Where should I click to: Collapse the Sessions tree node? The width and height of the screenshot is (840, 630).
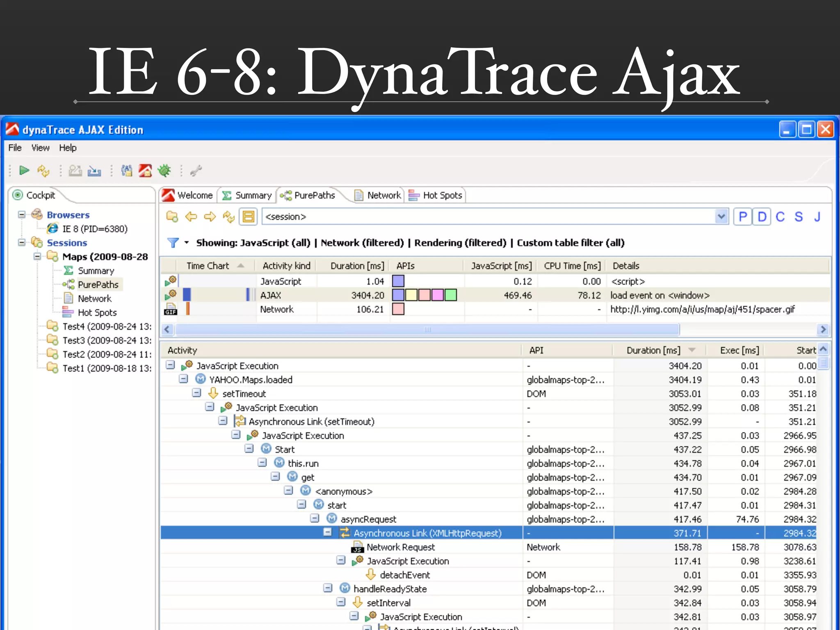point(22,242)
